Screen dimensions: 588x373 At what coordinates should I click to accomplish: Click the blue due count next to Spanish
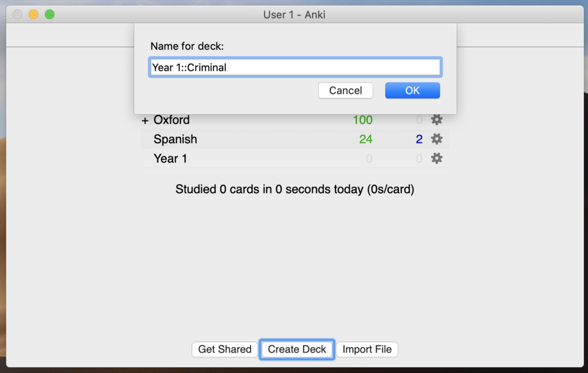pyautogui.click(x=419, y=139)
